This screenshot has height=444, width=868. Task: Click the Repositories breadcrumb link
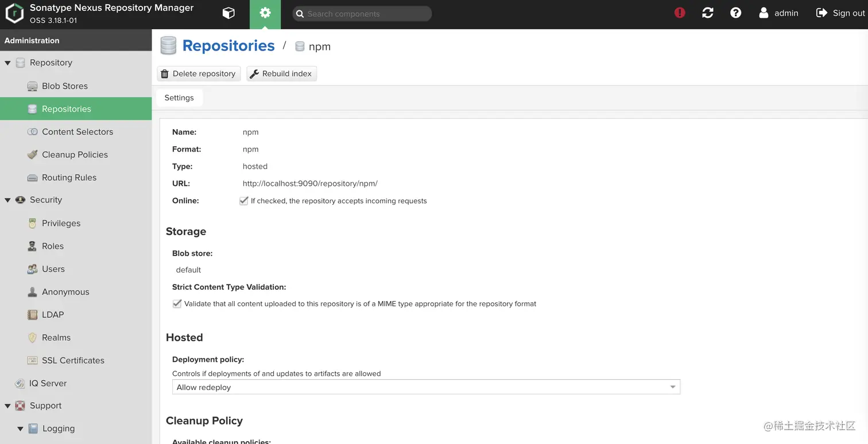pyautogui.click(x=228, y=46)
